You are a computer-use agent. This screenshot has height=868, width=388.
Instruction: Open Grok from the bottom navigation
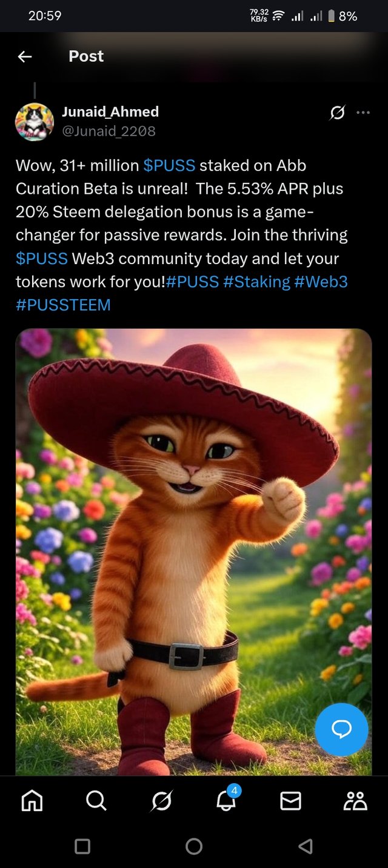pos(161,801)
